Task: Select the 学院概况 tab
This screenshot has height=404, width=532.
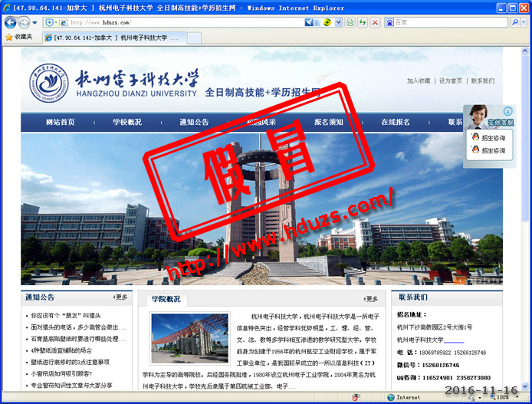Action: (166, 299)
